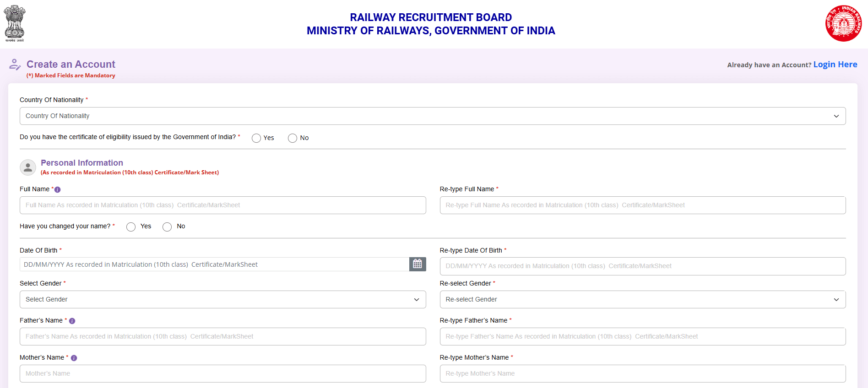Select Yes for certificate of eligibility
The width and height of the screenshot is (868, 388).
tap(256, 138)
